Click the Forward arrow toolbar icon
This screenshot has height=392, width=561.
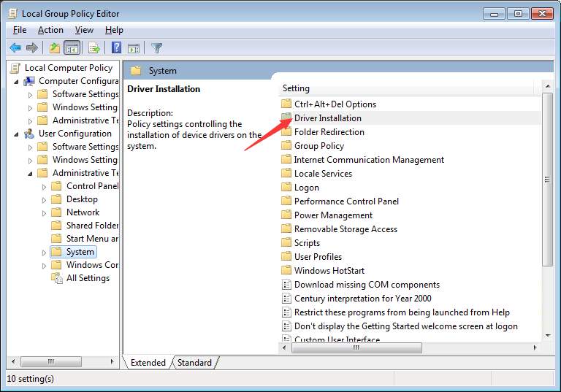[x=32, y=47]
